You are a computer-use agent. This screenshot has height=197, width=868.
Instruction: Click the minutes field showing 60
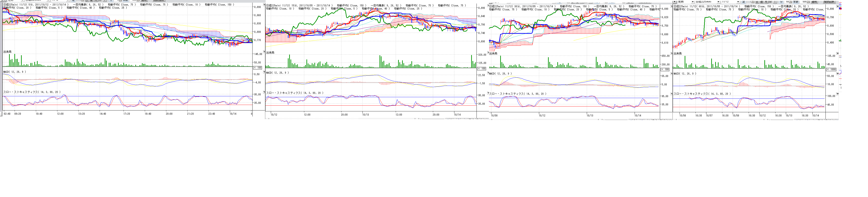[788, 2]
